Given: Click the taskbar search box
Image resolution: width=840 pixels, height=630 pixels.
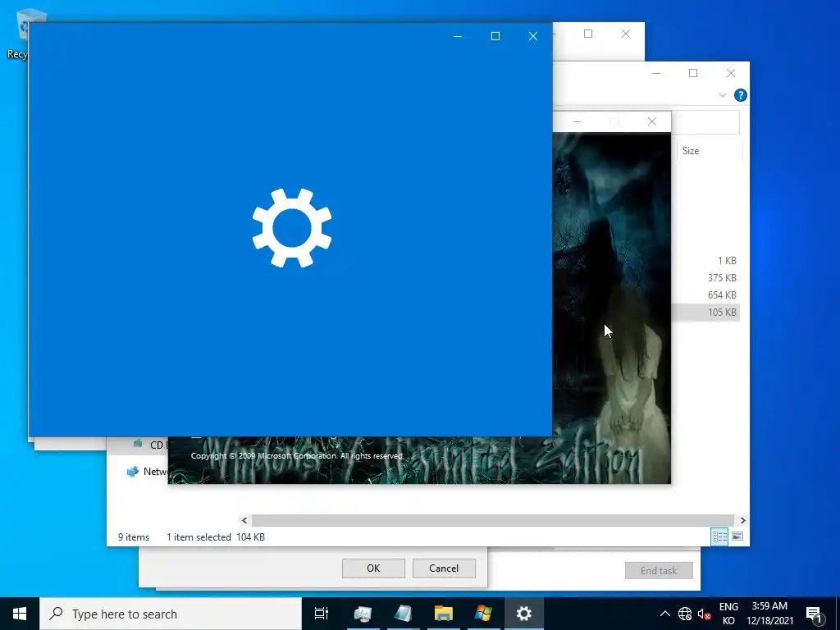Looking at the screenshot, I should [x=171, y=614].
